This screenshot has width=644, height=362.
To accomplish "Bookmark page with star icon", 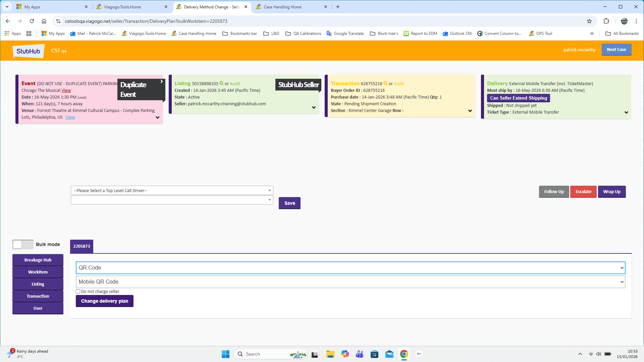I will (x=589, y=21).
